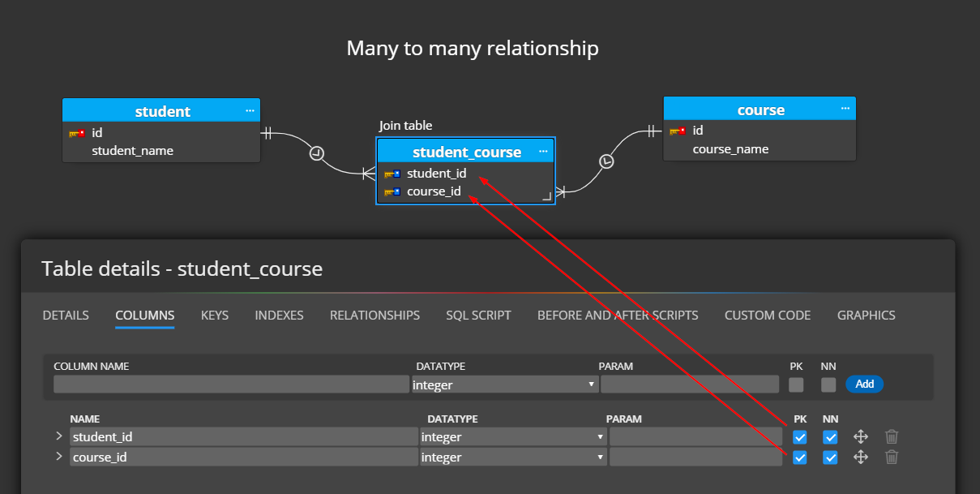Expand the course_id row details chevron
This screenshot has height=494, width=980.
(58, 456)
